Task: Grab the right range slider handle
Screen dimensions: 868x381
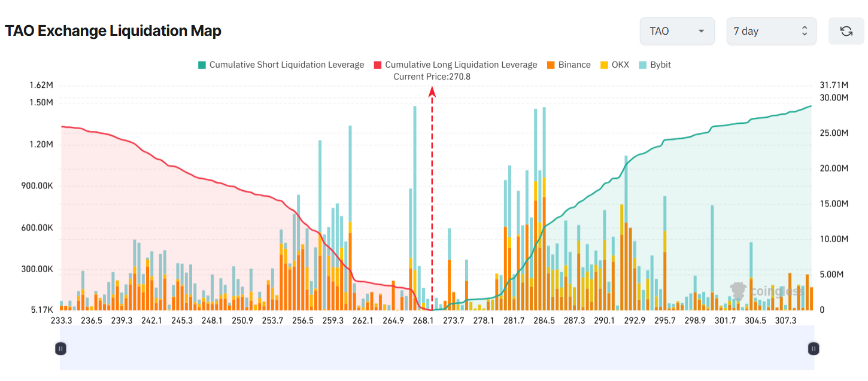Action: 813,348
